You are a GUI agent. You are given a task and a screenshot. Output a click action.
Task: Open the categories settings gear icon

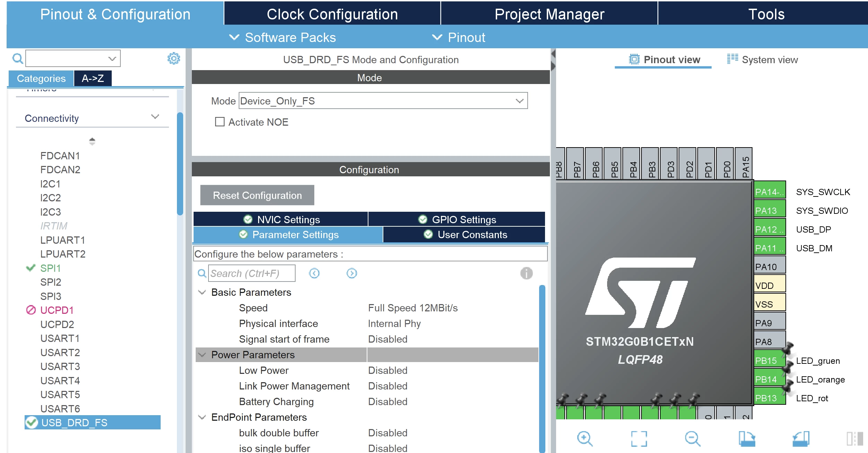(174, 58)
